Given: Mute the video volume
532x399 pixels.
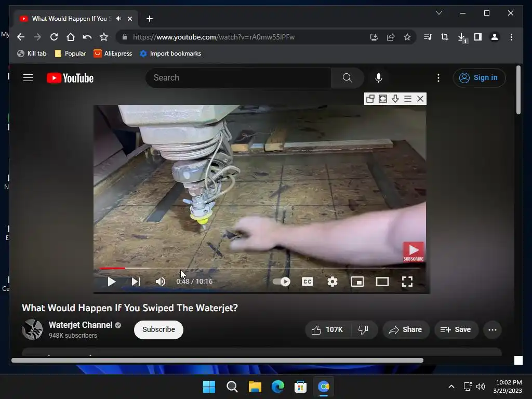Looking at the screenshot, I should pos(160,282).
